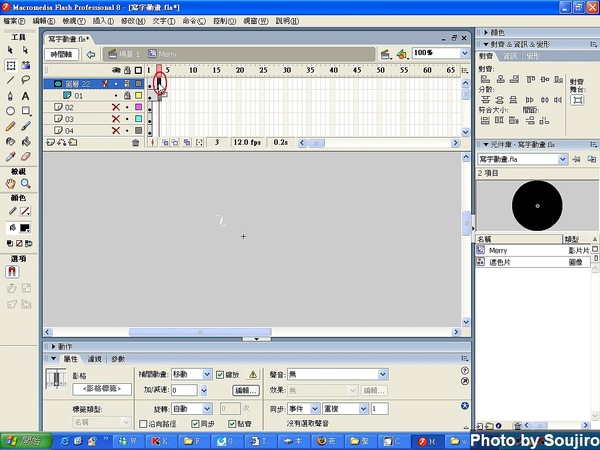Click the 時間軸 timeline button

point(62,53)
